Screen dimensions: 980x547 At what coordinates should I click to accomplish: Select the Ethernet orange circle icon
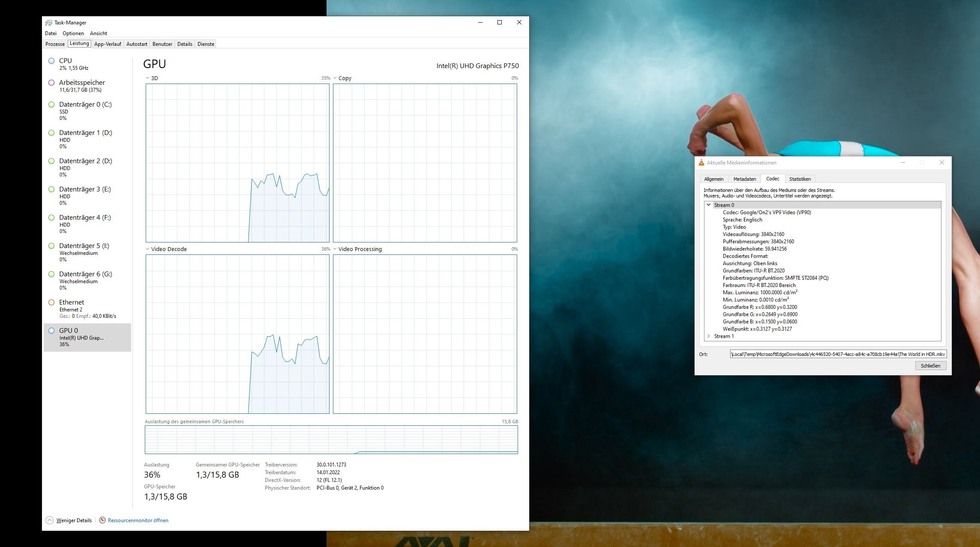[51, 302]
